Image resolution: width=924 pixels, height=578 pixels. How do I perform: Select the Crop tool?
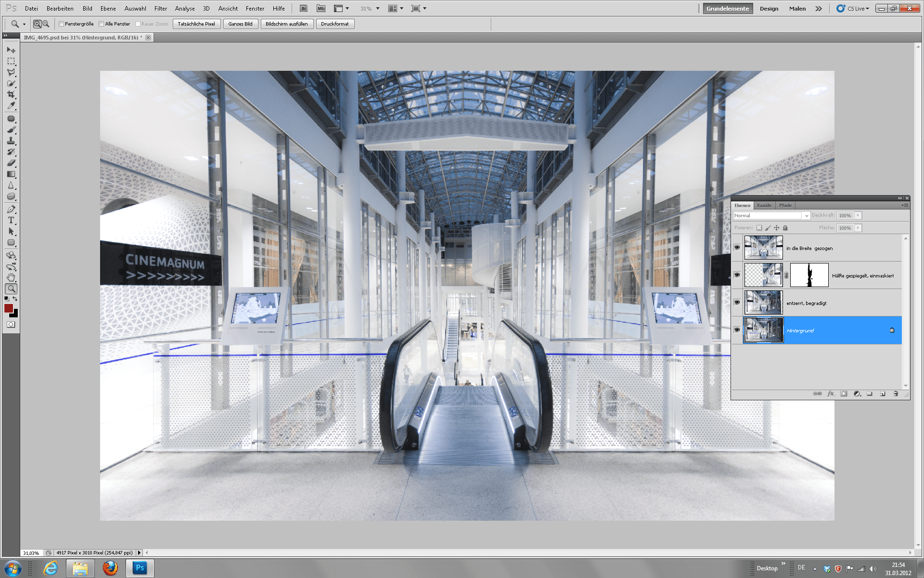(x=11, y=94)
